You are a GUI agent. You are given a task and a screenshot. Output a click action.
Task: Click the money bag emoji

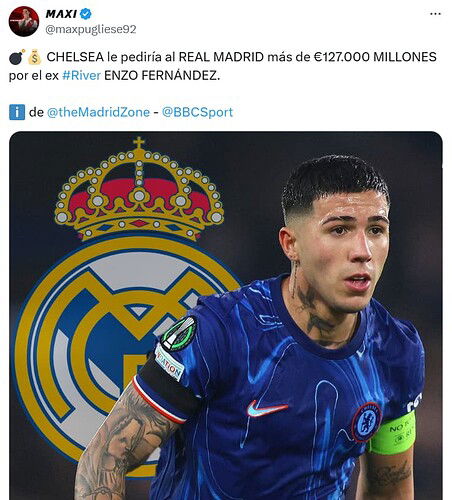point(34,57)
